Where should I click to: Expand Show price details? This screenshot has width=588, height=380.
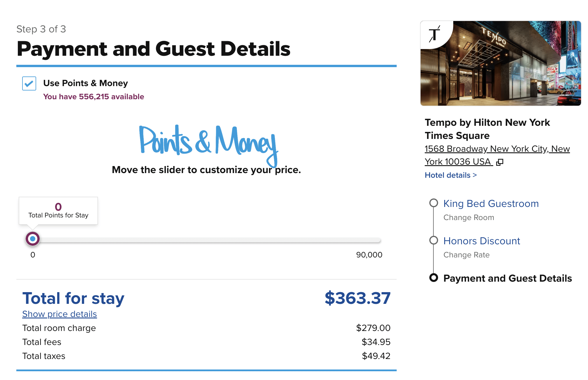(x=60, y=314)
